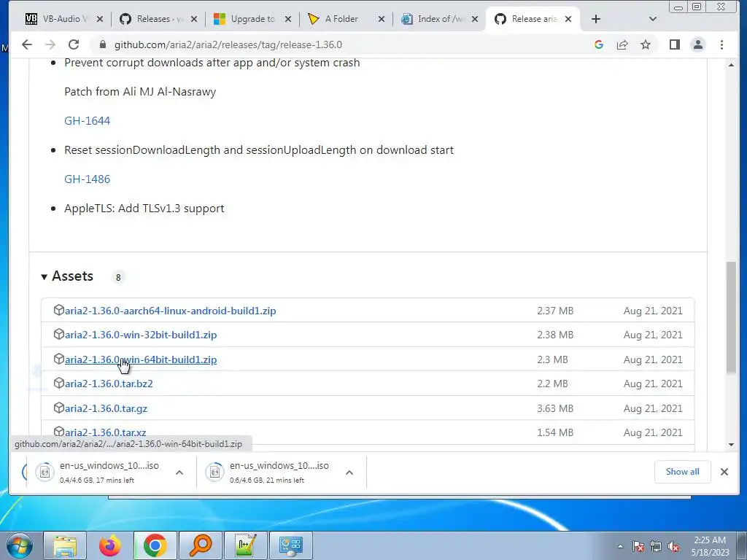View site info via the padlock icon

[102, 44]
